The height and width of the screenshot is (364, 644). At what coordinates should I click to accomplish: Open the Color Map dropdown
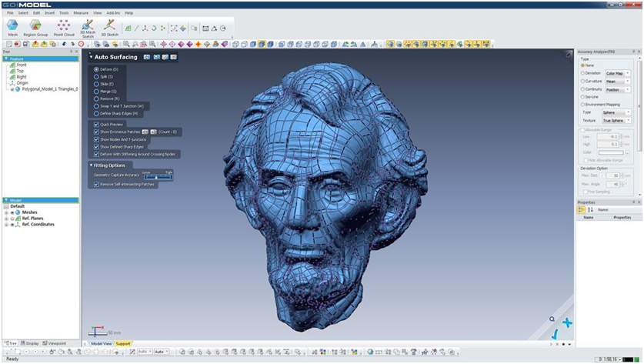point(618,73)
